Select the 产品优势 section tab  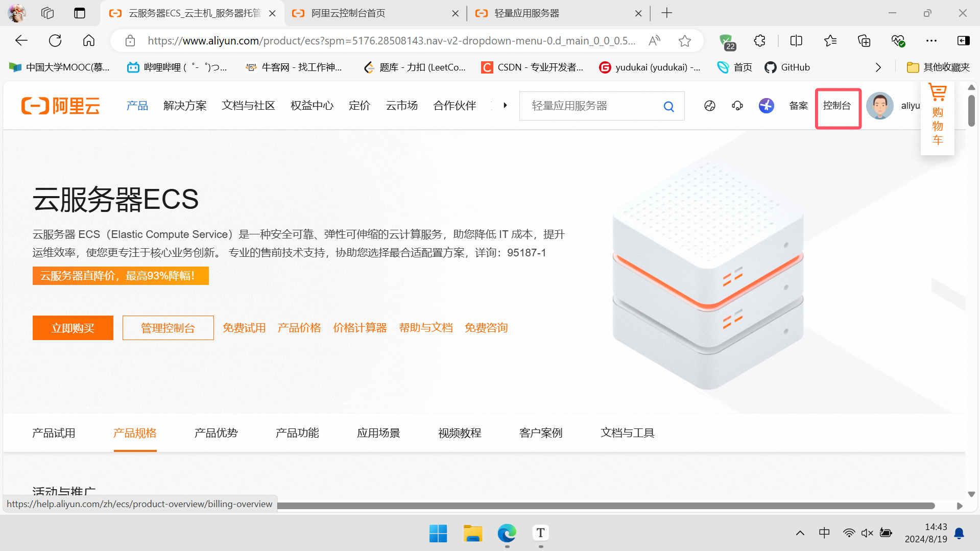(216, 433)
